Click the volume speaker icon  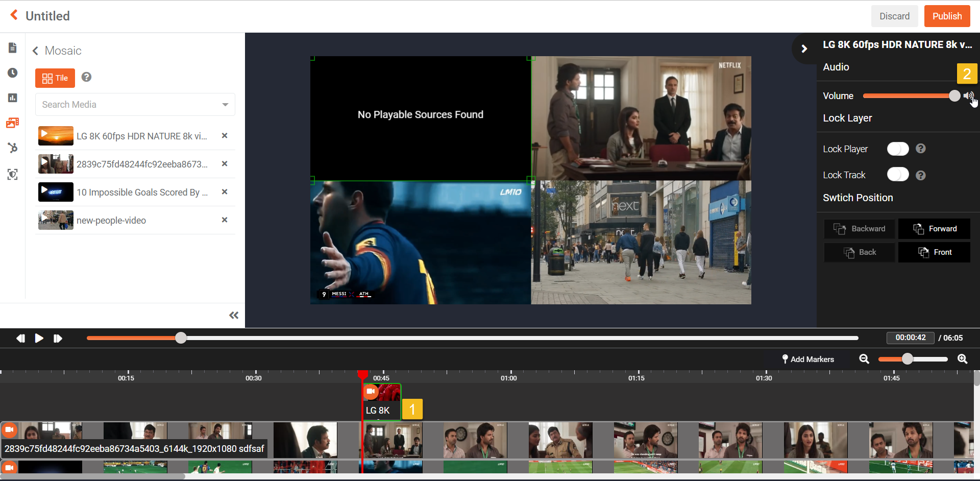(x=968, y=95)
